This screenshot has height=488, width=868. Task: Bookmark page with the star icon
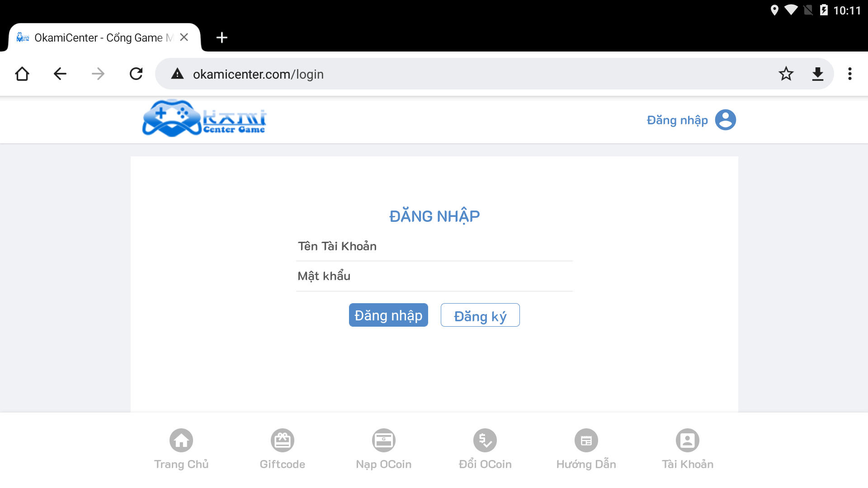786,74
